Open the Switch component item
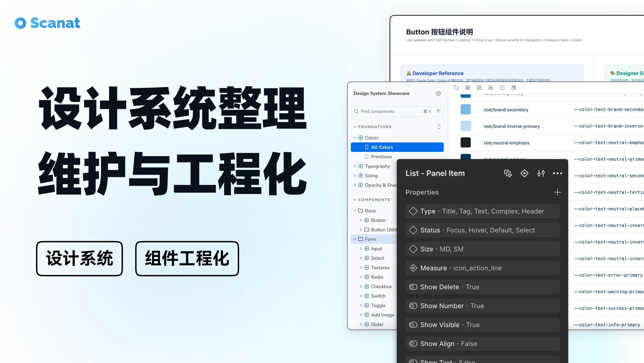The width and height of the screenshot is (644, 363). coord(378,296)
